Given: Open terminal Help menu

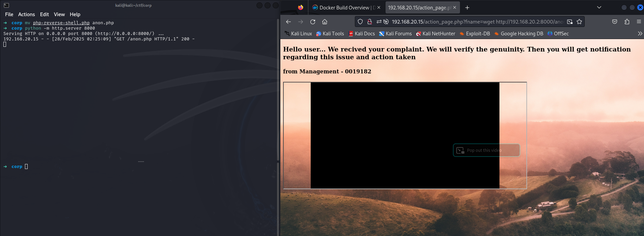Looking at the screenshot, I should 75,14.
